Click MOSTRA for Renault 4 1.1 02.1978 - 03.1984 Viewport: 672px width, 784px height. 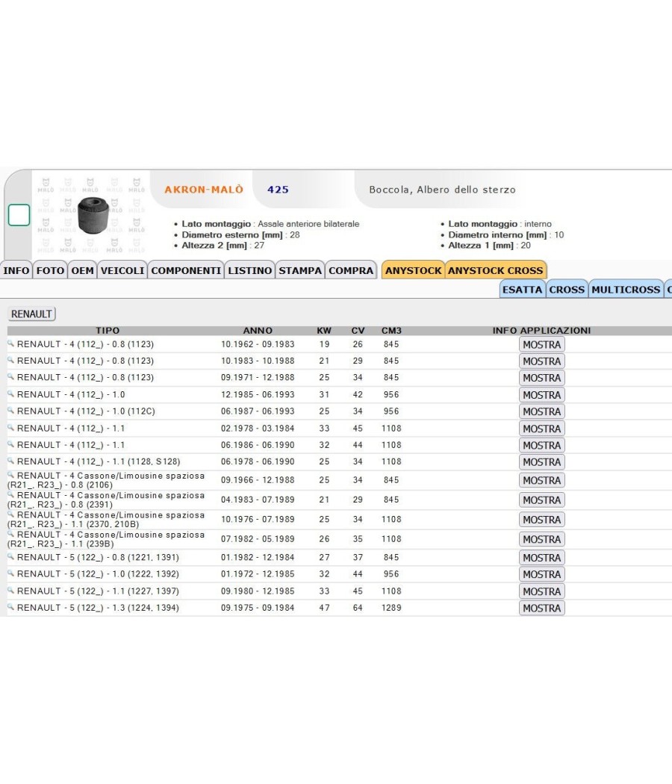pyautogui.click(x=542, y=429)
